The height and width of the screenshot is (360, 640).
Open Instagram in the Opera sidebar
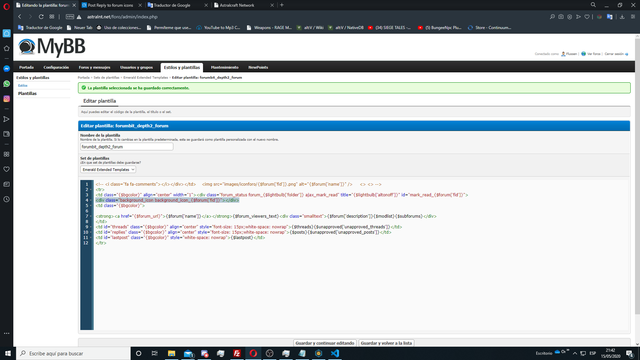(7, 99)
